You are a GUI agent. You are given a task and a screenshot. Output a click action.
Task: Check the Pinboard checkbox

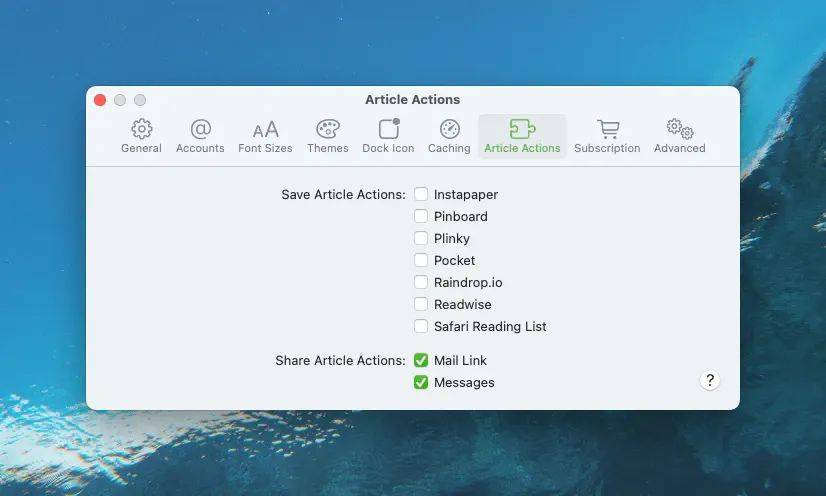tap(422, 217)
